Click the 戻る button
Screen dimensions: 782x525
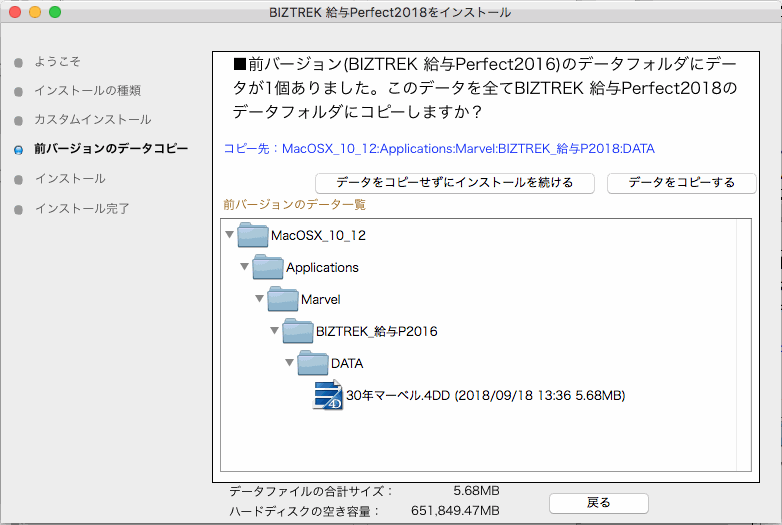tap(598, 502)
